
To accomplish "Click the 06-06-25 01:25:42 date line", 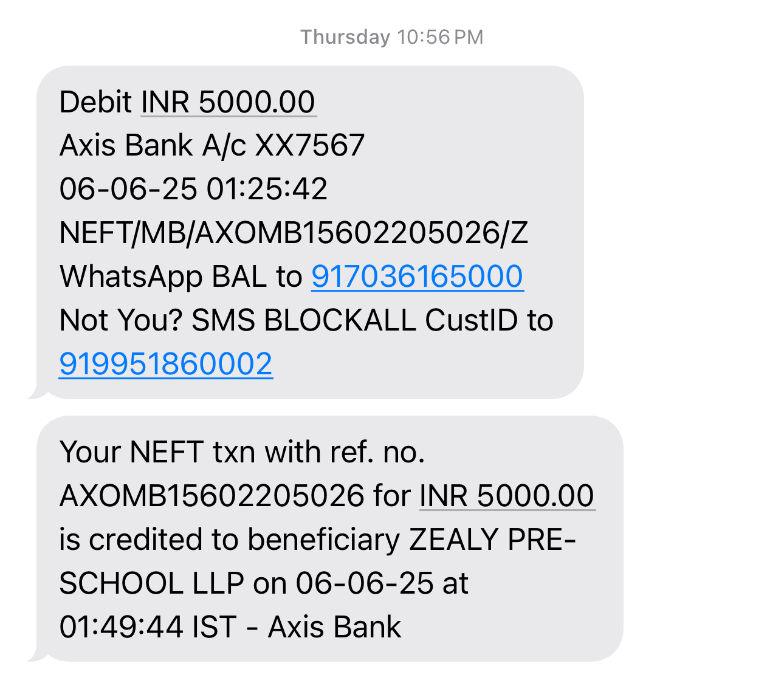I will tap(193, 189).
